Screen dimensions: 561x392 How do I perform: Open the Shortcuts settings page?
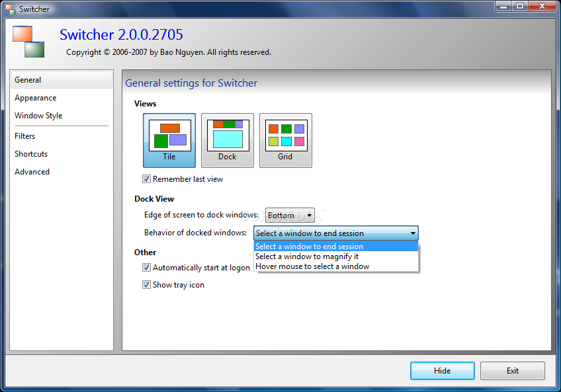[x=61, y=154]
